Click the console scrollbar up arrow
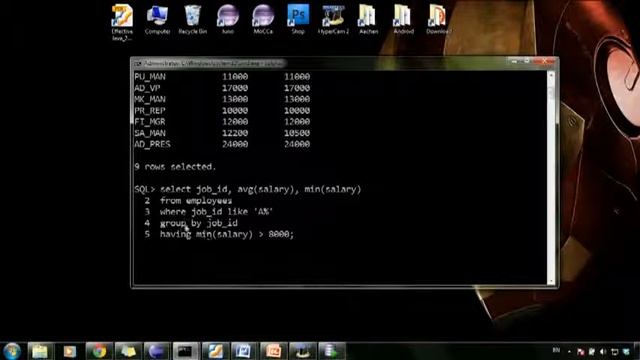This screenshot has width=640, height=360. point(551,75)
